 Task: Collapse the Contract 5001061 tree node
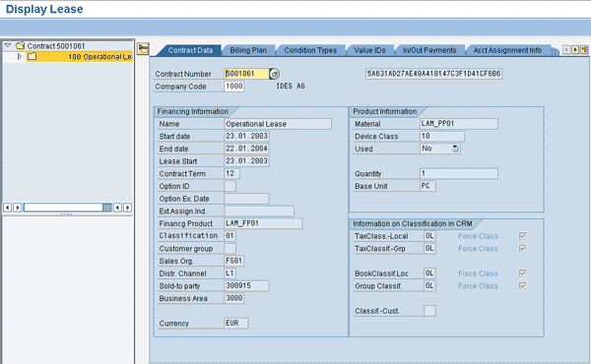8,45
